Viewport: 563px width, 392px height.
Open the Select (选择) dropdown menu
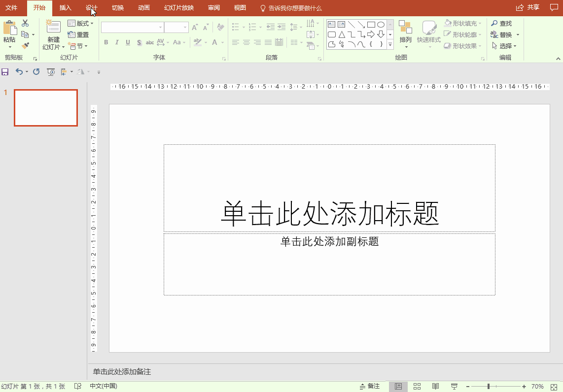[x=504, y=46]
